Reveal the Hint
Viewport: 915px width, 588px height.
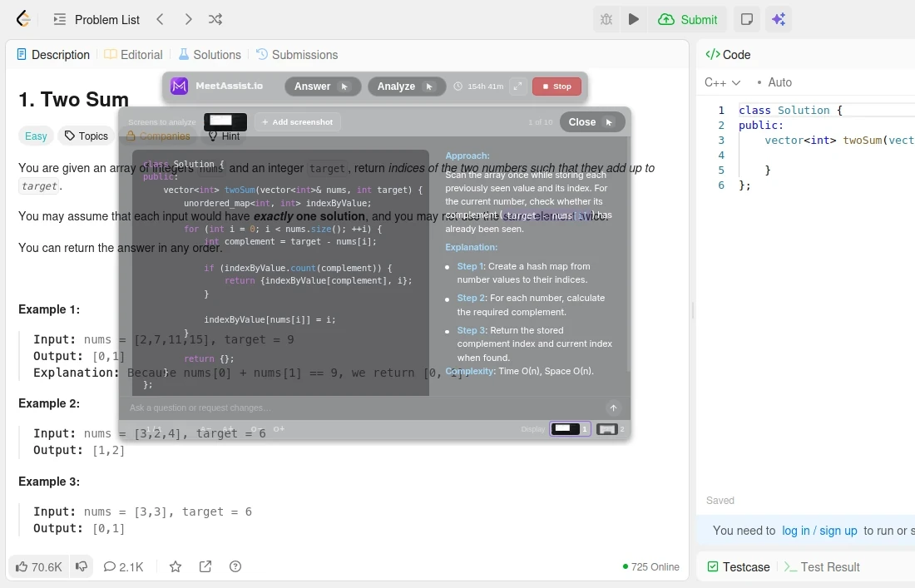click(224, 136)
